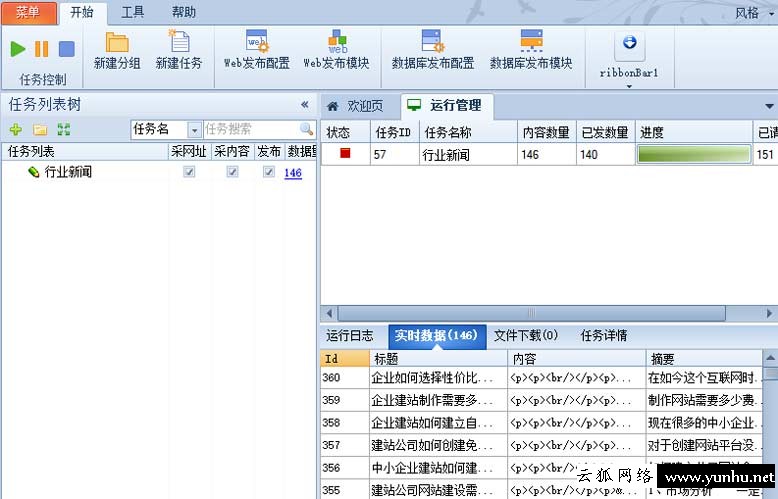This screenshot has height=499, width=778.
Task: Click red stop status icon of task 57
Action: [345, 153]
